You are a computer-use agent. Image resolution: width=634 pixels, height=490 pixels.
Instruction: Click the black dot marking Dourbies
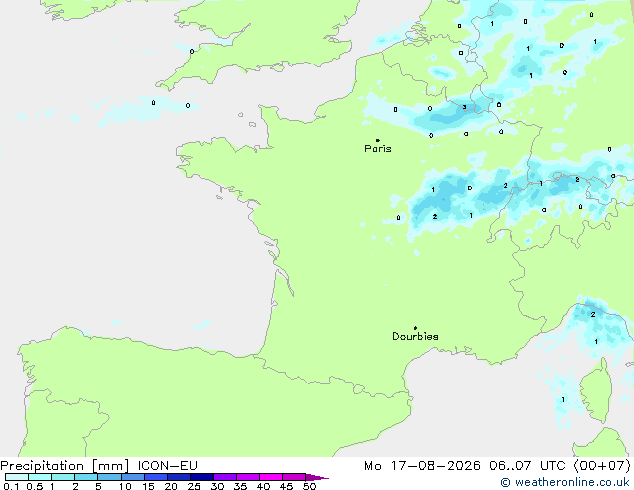tap(415, 328)
